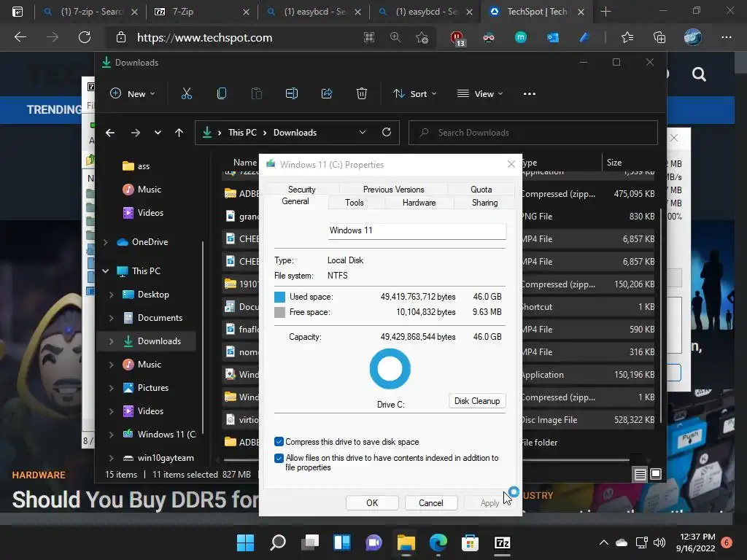747x560 pixels.
Task: Click the Copy icon in Explorer toolbar
Action: click(x=222, y=94)
